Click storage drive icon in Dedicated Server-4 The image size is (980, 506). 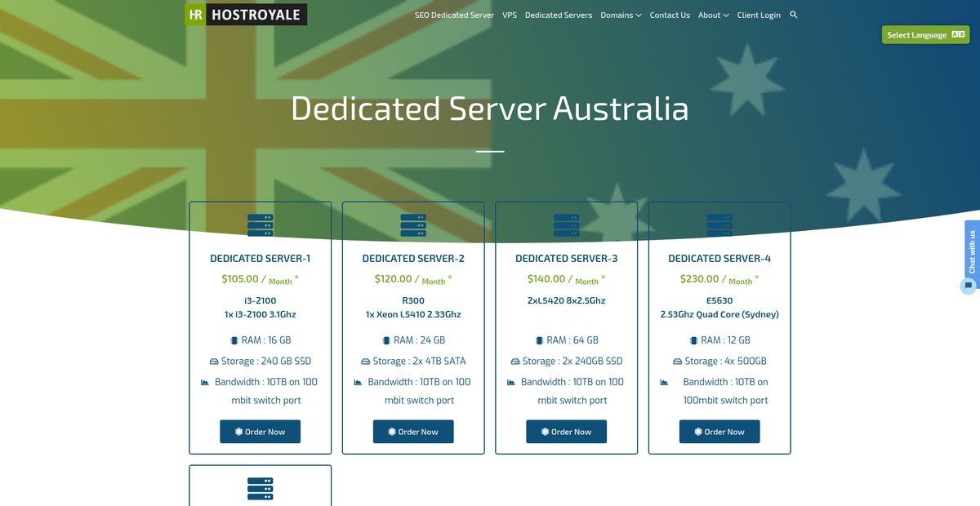pyautogui.click(x=677, y=362)
